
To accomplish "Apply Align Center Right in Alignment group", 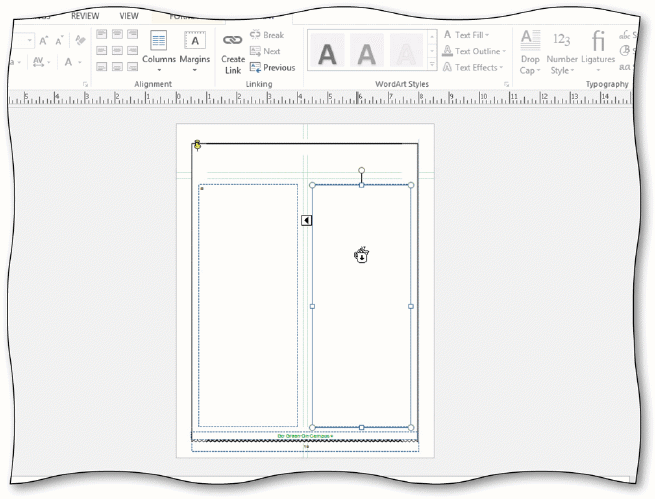I will coord(132,51).
